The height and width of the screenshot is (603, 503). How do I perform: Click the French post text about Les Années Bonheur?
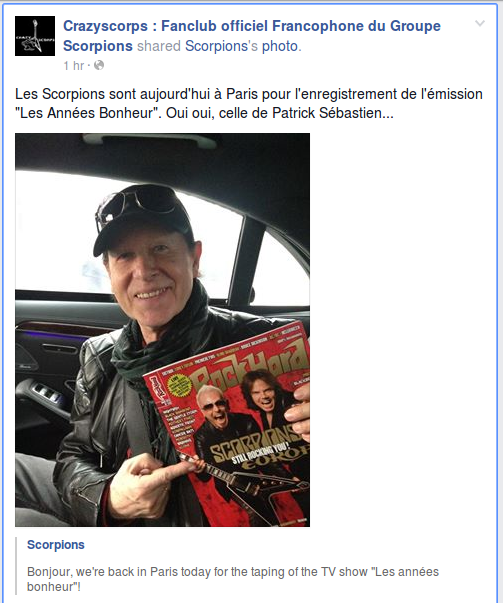[249, 103]
